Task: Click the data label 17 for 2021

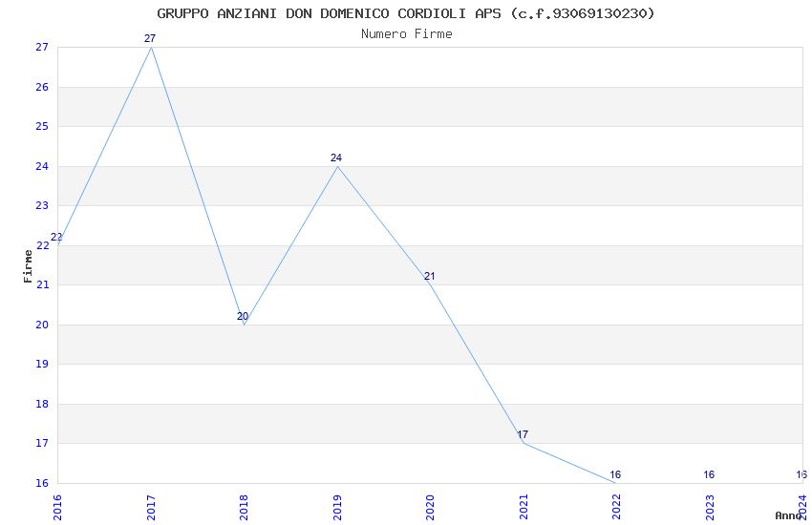Action: pyautogui.click(x=523, y=434)
